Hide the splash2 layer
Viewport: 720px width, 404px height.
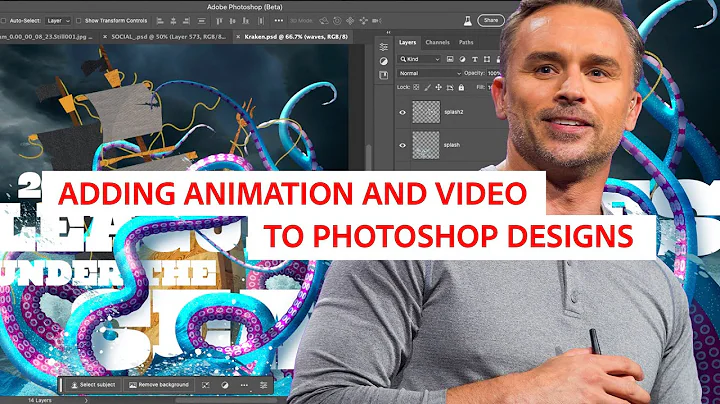403,112
